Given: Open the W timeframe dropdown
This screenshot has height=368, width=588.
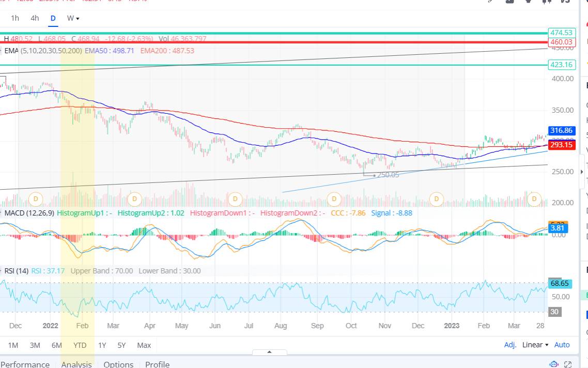Looking at the screenshot, I should pos(73,18).
